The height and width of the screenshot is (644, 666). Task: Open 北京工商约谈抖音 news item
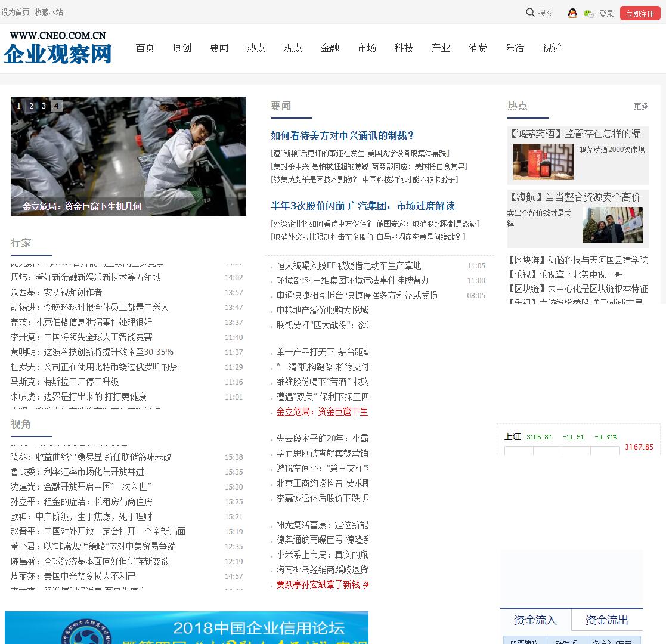pyautogui.click(x=323, y=483)
